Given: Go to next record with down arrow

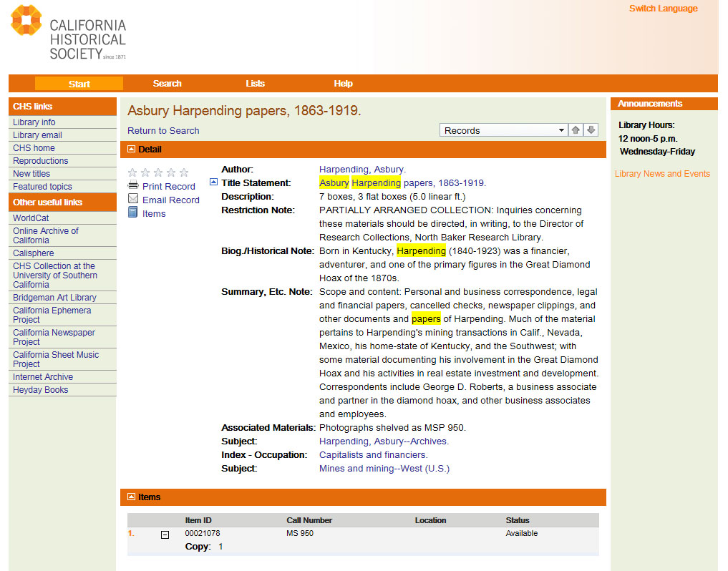Looking at the screenshot, I should point(591,130).
